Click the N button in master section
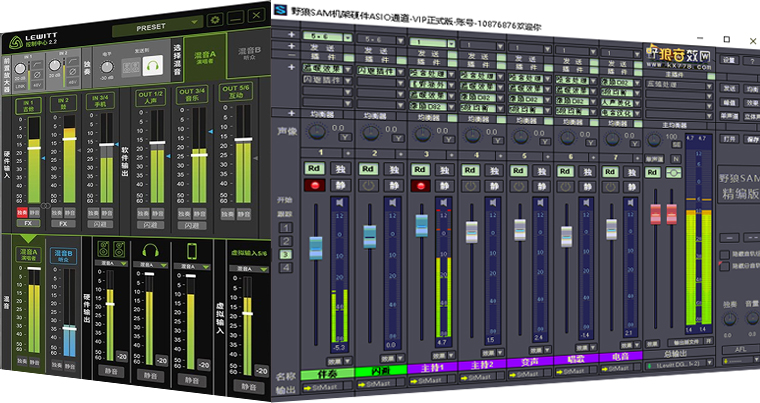The width and height of the screenshot is (760, 403). tap(675, 159)
